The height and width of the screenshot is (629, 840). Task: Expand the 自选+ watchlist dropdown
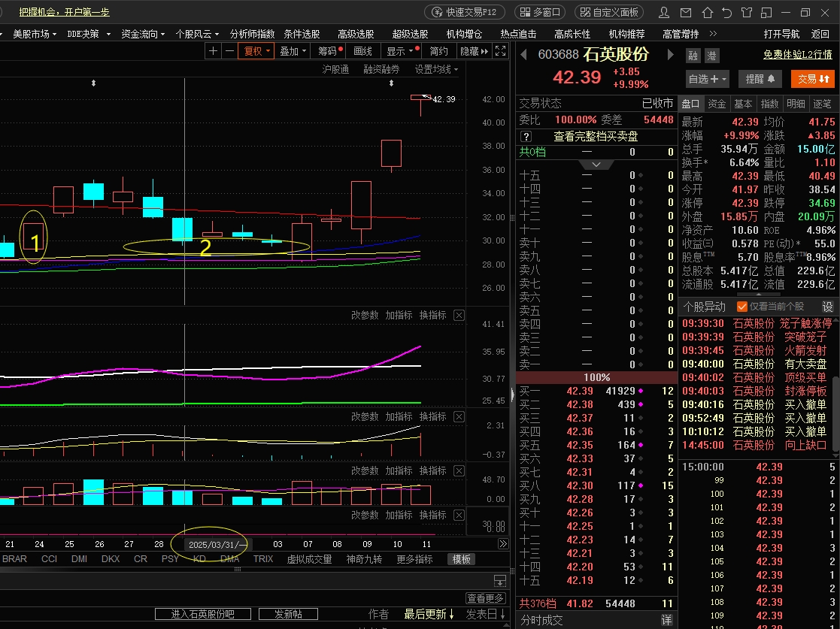707,79
